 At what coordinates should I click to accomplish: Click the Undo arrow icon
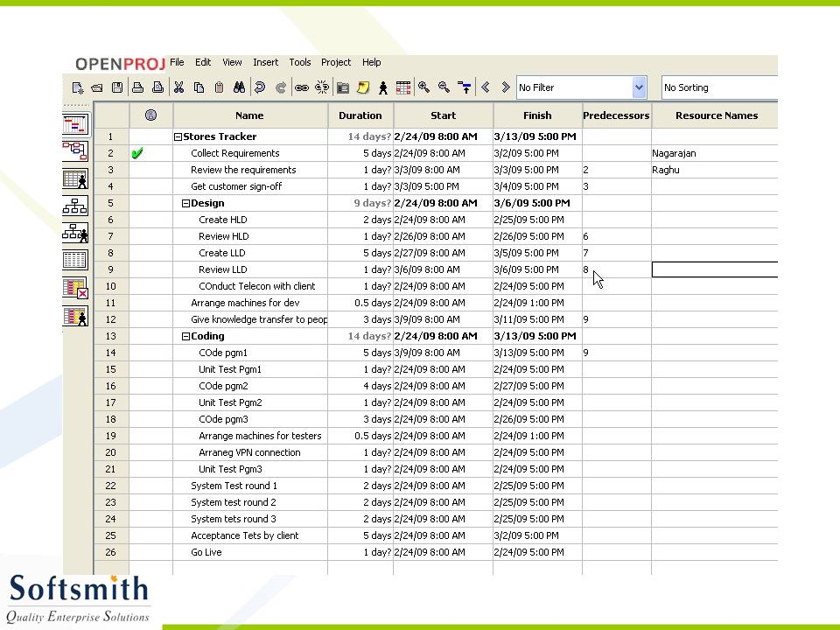pyautogui.click(x=260, y=87)
